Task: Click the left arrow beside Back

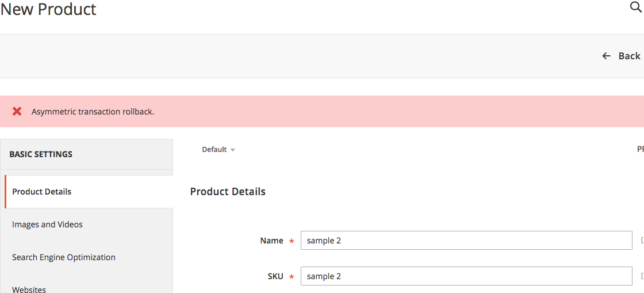Action: click(x=606, y=56)
